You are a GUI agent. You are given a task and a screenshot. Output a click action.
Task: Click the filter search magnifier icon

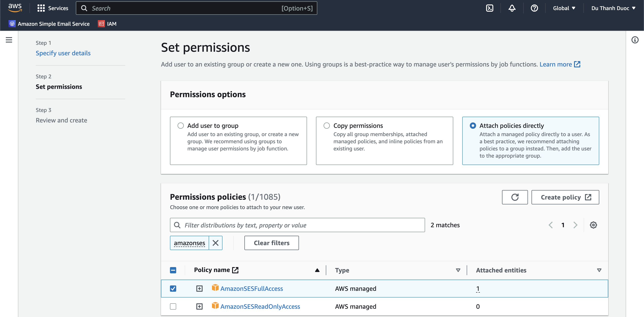177,225
